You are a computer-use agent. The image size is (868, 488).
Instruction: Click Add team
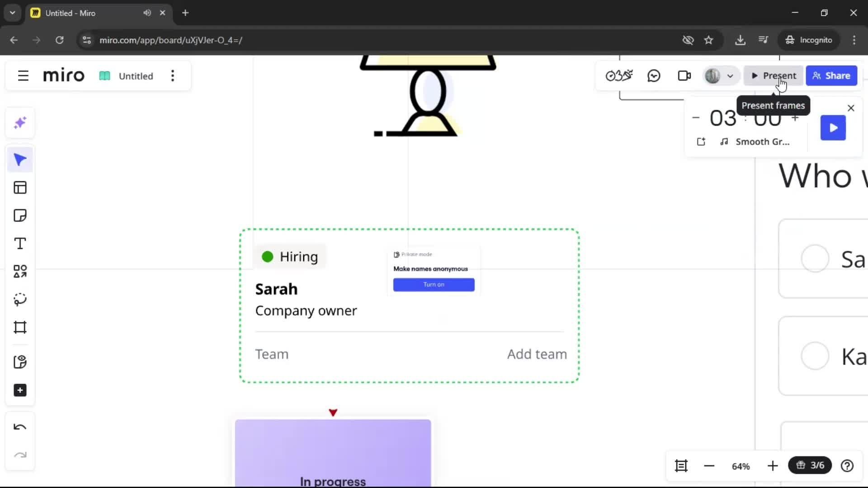537,354
